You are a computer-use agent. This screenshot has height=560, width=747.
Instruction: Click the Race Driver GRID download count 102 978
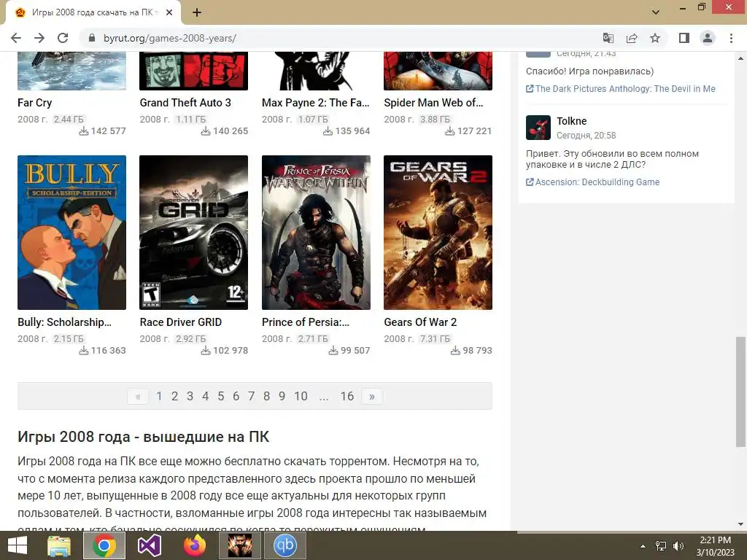pos(225,351)
